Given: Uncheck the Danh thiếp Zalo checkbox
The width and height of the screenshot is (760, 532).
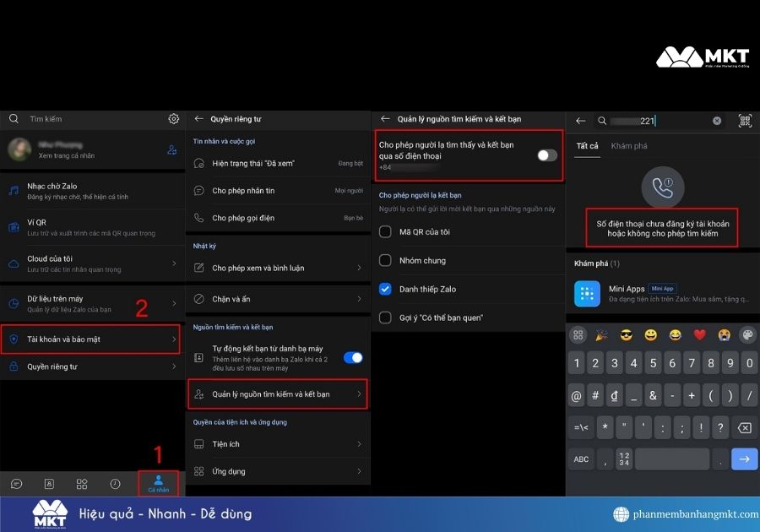Looking at the screenshot, I should click(x=385, y=289).
